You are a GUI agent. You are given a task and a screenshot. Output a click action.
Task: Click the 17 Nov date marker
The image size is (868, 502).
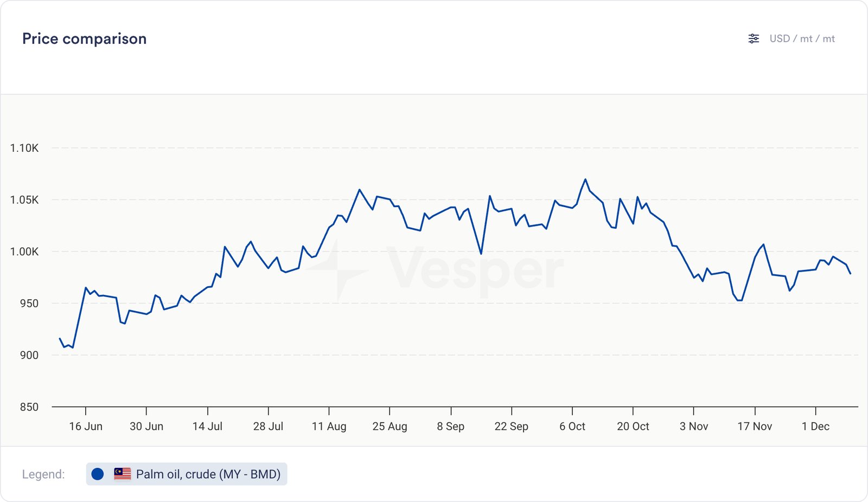(x=755, y=426)
